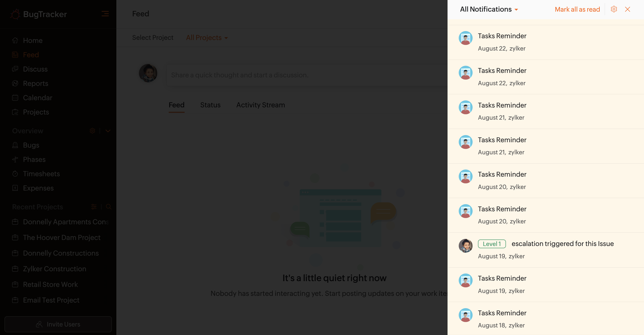Screen dimensions: 644x335
Task: Go to Bugs in sidebar
Action: click(x=31, y=145)
